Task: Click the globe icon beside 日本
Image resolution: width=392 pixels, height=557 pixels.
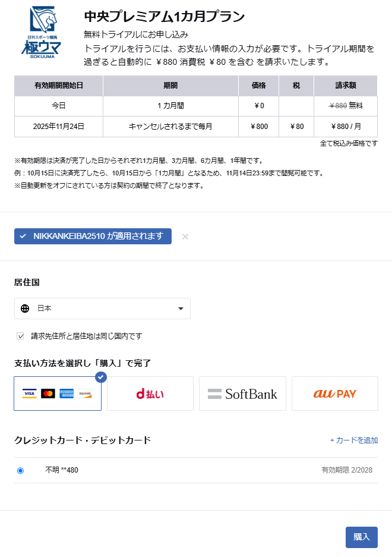Action: [25, 309]
